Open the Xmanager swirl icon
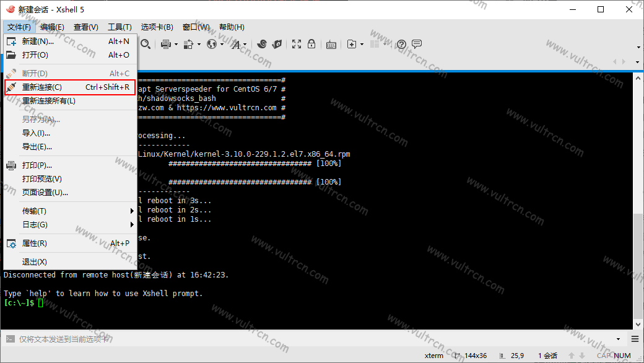The width and height of the screenshot is (644, 363). point(262,44)
